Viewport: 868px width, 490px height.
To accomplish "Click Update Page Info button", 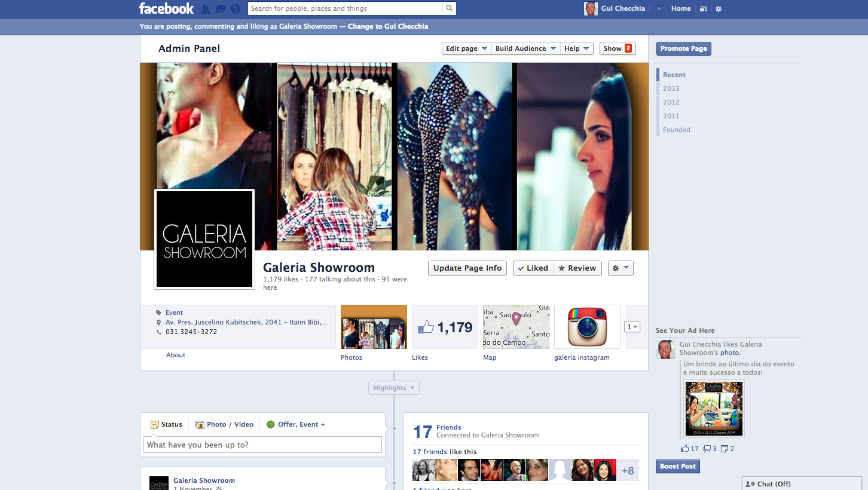I will tap(467, 268).
